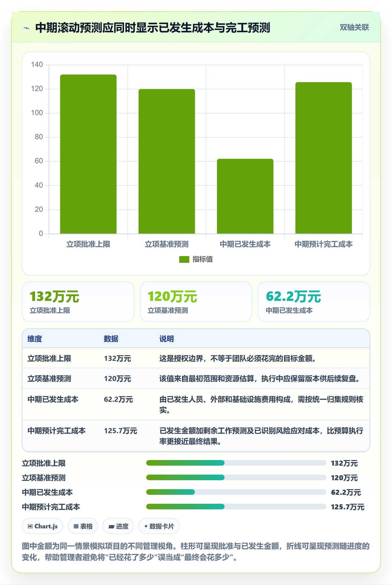Click the 中期预计完工成本 progress bar

[x=236, y=507]
